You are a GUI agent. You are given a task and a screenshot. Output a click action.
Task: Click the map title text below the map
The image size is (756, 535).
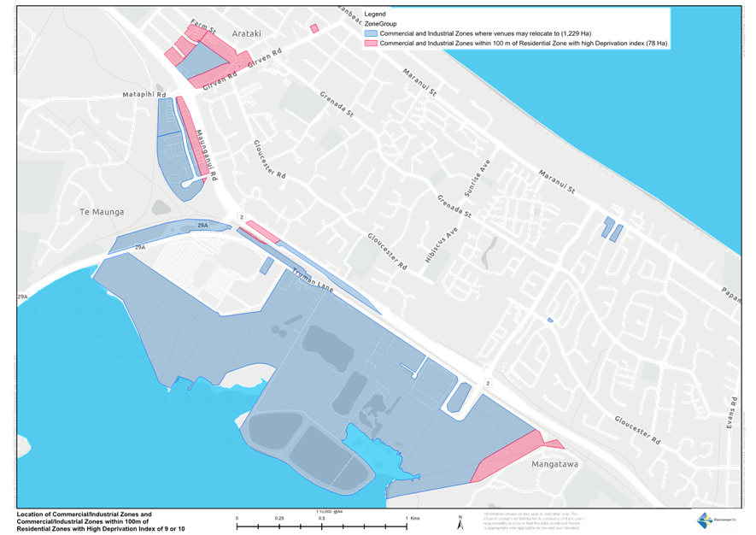click(x=101, y=521)
